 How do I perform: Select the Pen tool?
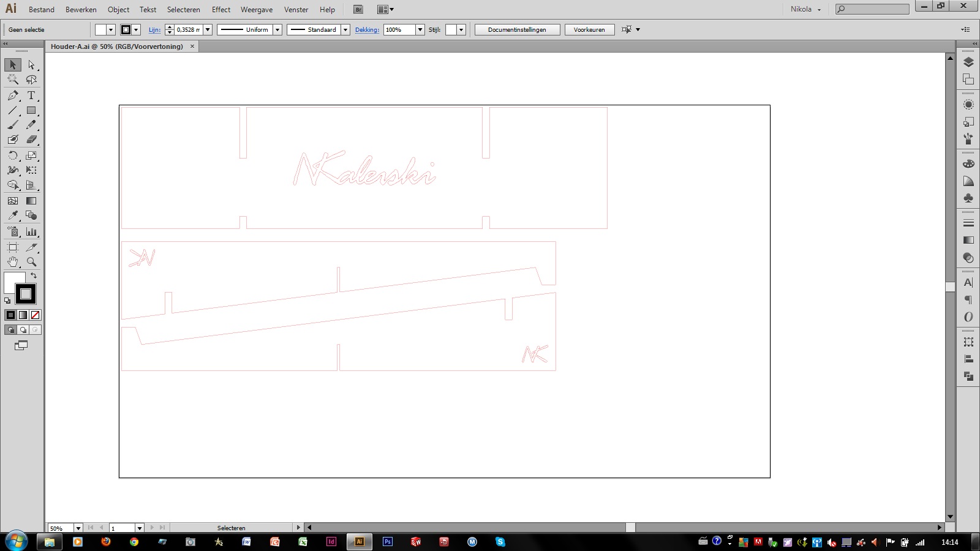[x=13, y=96]
